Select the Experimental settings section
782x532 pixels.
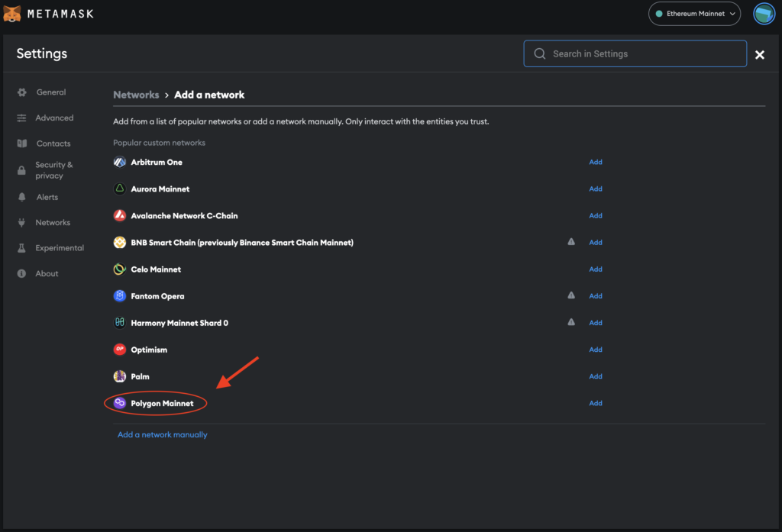pos(60,248)
